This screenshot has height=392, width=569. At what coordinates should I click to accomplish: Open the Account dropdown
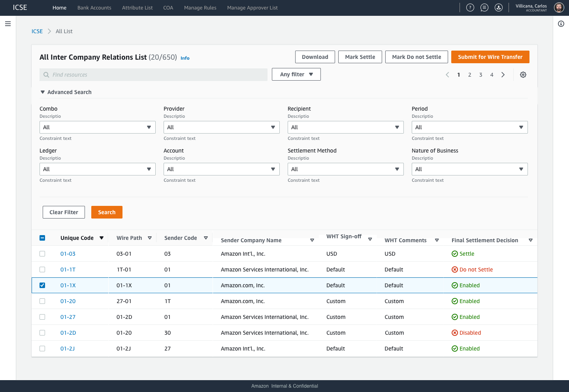tap(222, 169)
